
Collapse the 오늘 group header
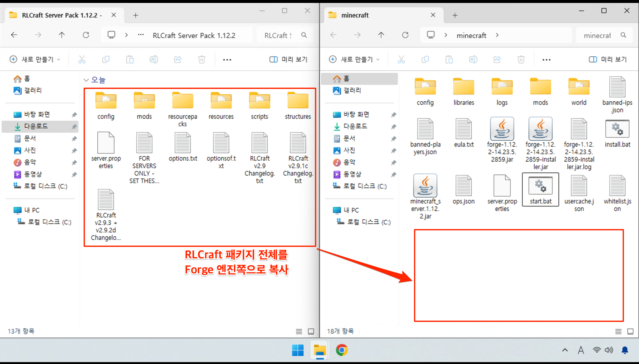pyautogui.click(x=86, y=80)
